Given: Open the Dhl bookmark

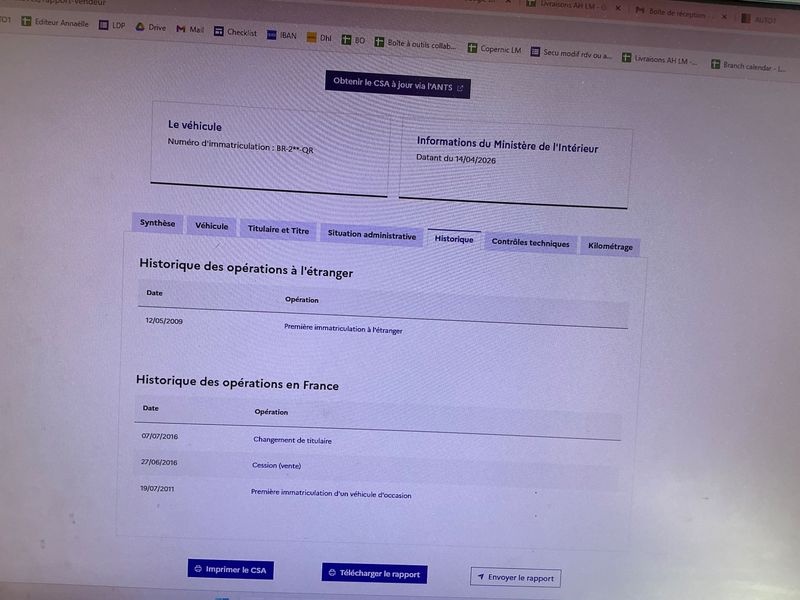Looking at the screenshot, I should (319, 38).
